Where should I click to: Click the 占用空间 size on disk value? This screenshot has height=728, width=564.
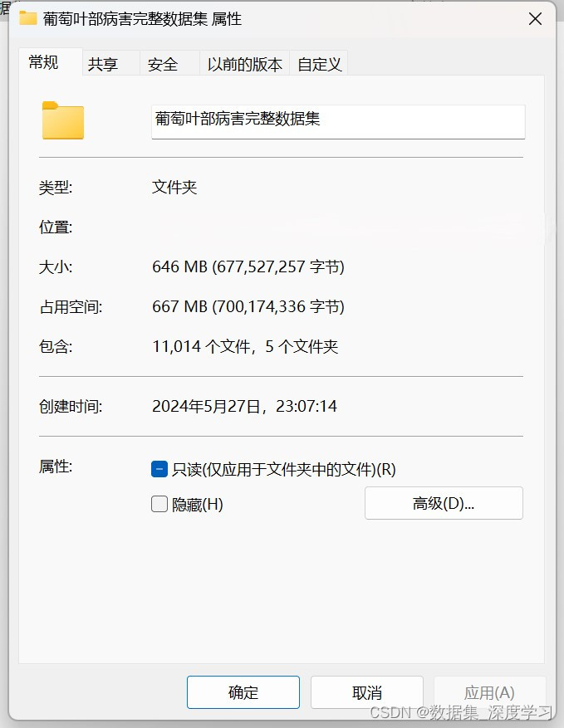click(248, 307)
